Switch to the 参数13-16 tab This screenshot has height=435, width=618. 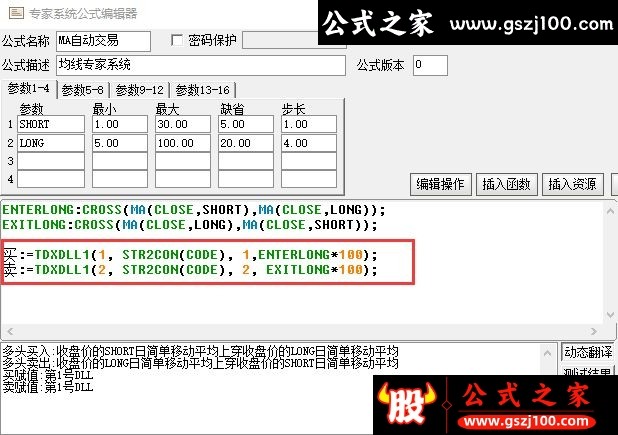tap(203, 90)
